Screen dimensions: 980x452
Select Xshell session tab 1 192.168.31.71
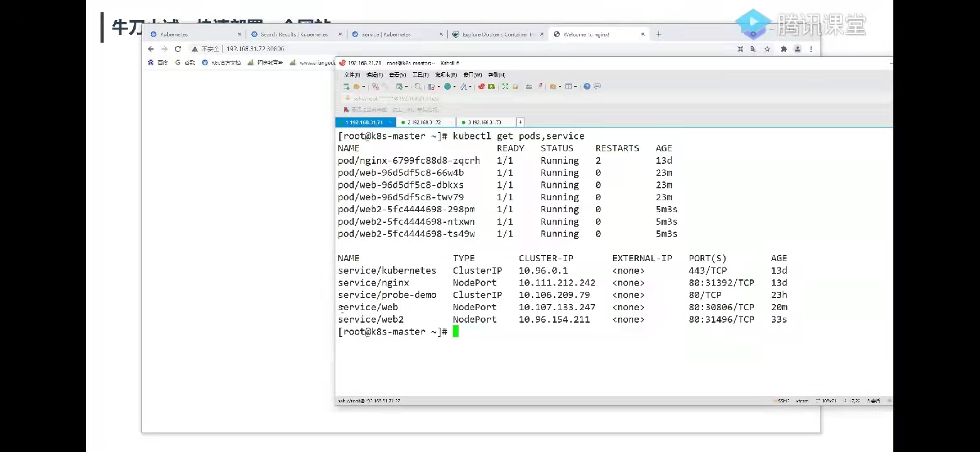click(366, 122)
